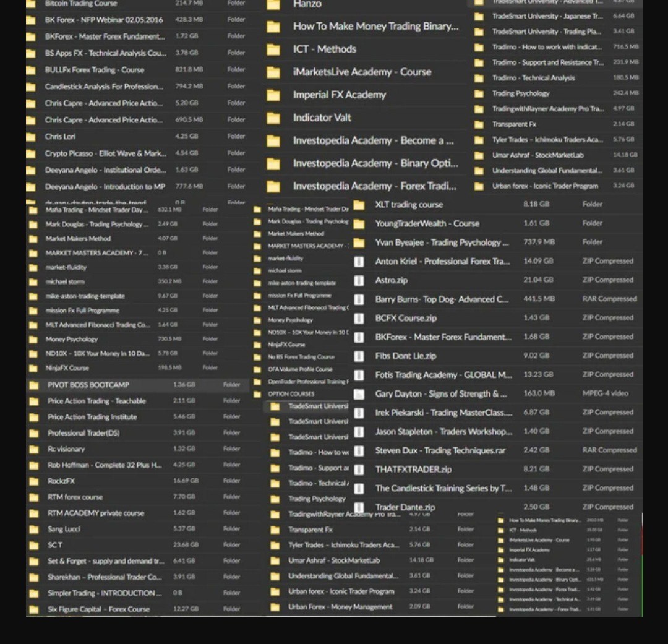The image size is (668, 644).
Task: Open the Six Figure Capital Forex Course folder
Action: pyautogui.click(x=98, y=609)
